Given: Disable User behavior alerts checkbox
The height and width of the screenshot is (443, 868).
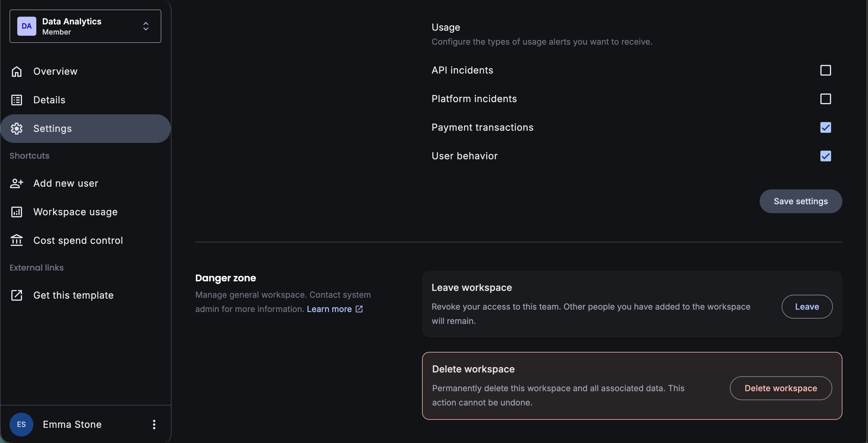Looking at the screenshot, I should [825, 156].
